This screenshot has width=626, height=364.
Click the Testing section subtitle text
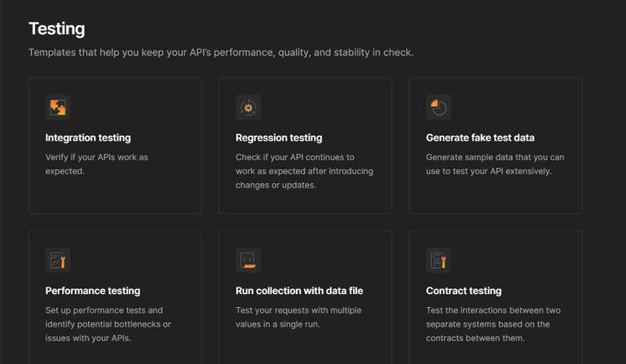pyautogui.click(x=221, y=53)
